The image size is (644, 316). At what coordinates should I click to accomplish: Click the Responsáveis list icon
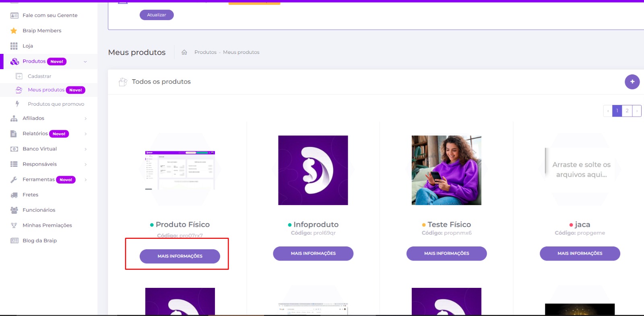coord(14,164)
